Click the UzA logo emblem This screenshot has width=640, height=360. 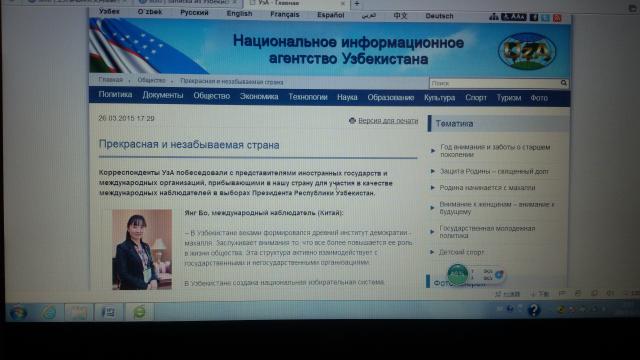(x=527, y=51)
